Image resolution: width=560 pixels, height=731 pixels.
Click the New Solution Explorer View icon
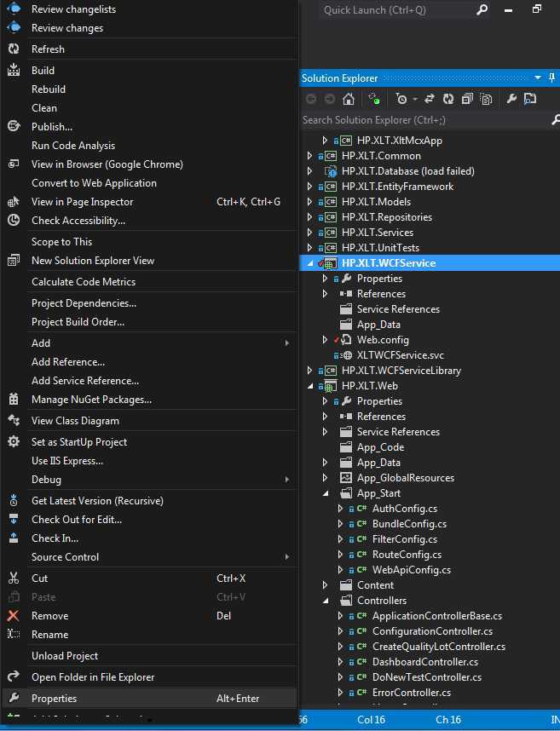click(14, 260)
